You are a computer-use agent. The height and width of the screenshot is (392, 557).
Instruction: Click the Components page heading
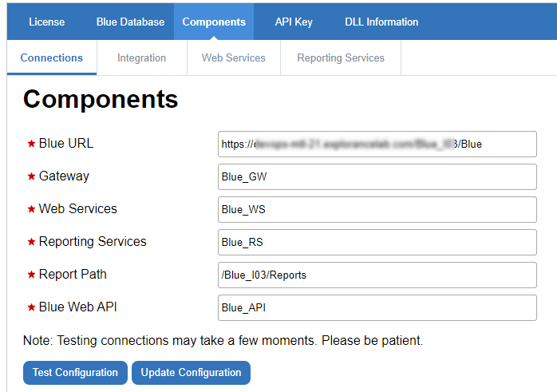point(101,99)
